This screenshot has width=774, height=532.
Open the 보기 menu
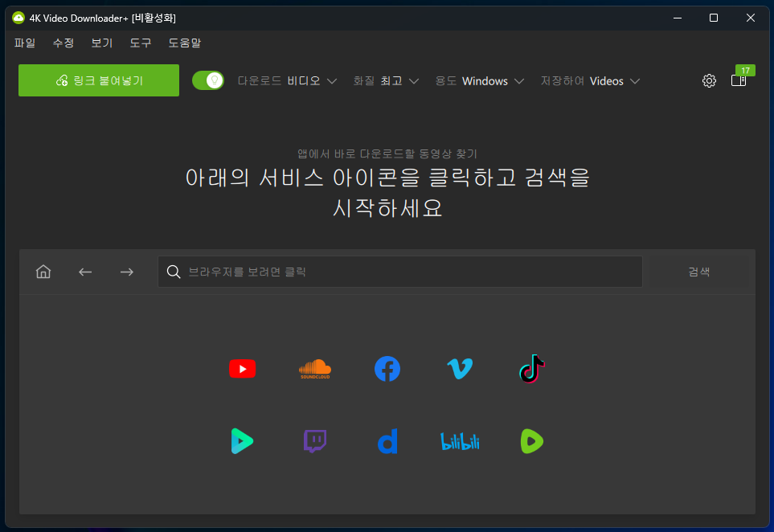102,43
